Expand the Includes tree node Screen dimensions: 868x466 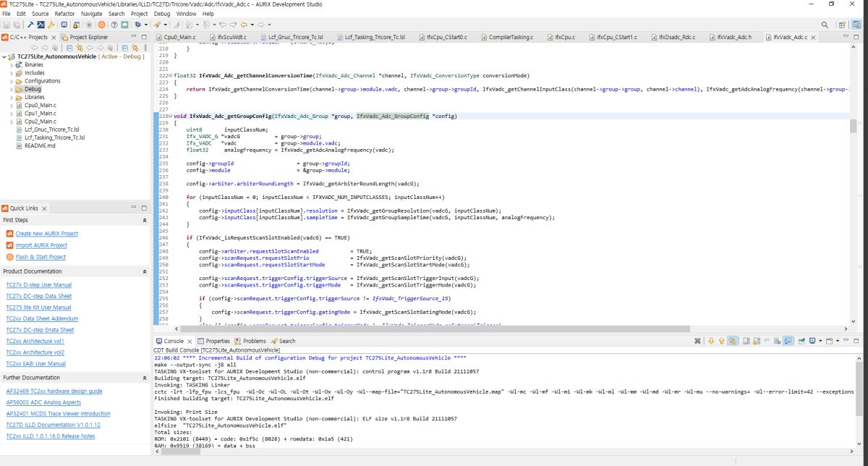pyautogui.click(x=12, y=72)
